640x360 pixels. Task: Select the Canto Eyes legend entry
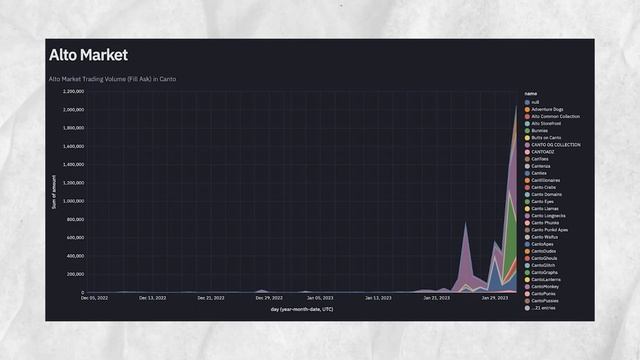point(539,202)
